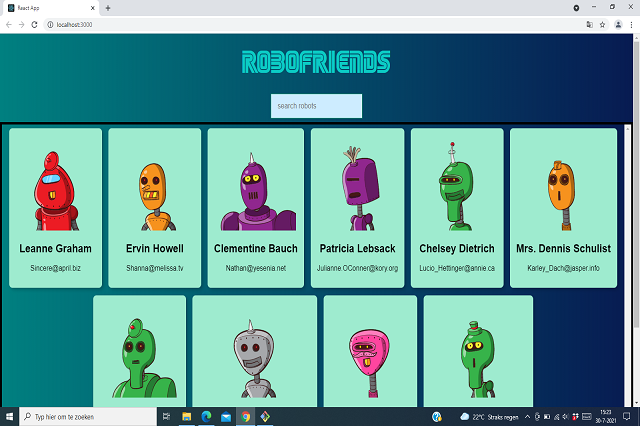Click the speaker volume icon
Image resolution: width=640 pixels, height=426 pixels.
tap(565, 417)
